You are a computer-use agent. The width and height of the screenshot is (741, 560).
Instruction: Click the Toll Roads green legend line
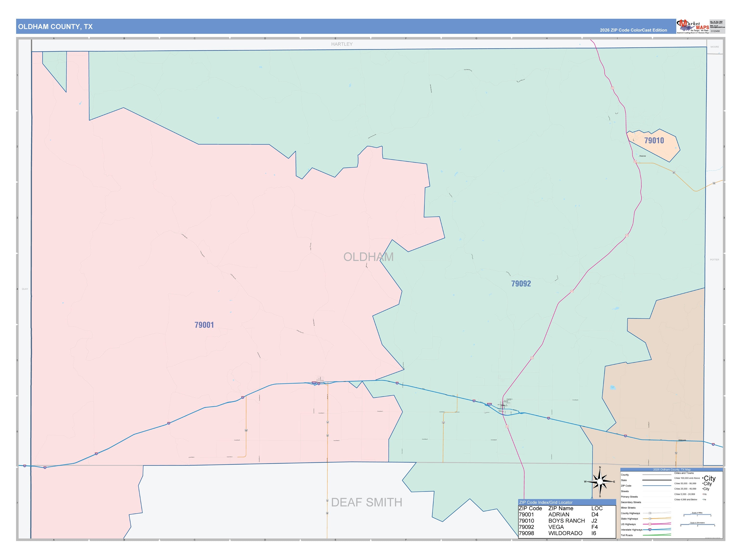(657, 535)
